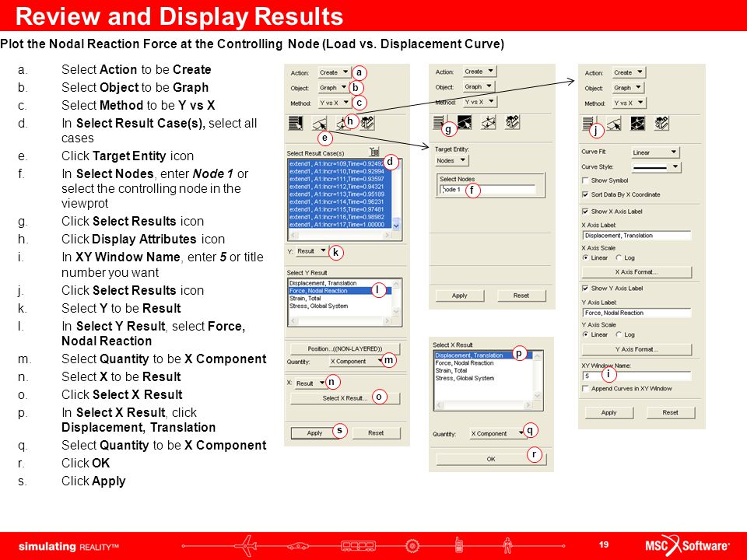This screenshot has width=747, height=560.
Task: Select Log radio under X Axis Scale
Action: coord(619,257)
